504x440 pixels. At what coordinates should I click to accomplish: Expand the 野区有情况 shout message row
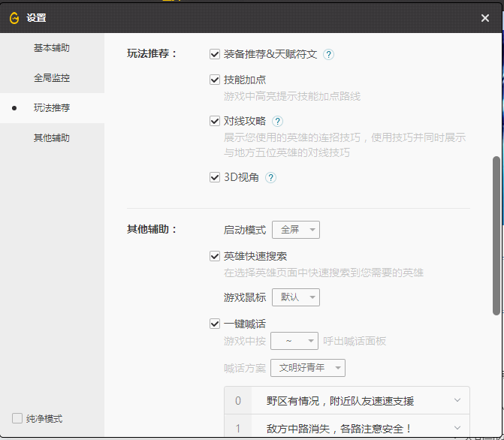tap(457, 401)
